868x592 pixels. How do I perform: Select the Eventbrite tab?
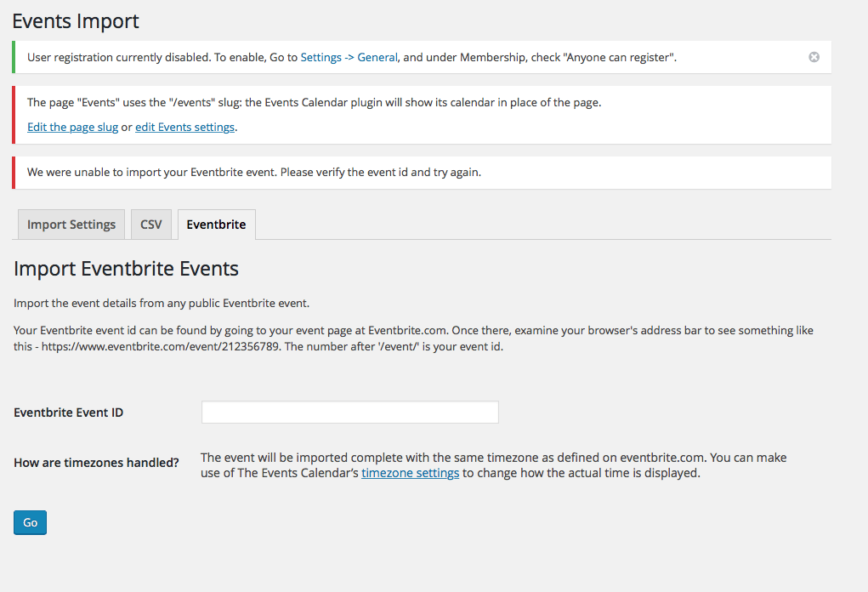216,225
